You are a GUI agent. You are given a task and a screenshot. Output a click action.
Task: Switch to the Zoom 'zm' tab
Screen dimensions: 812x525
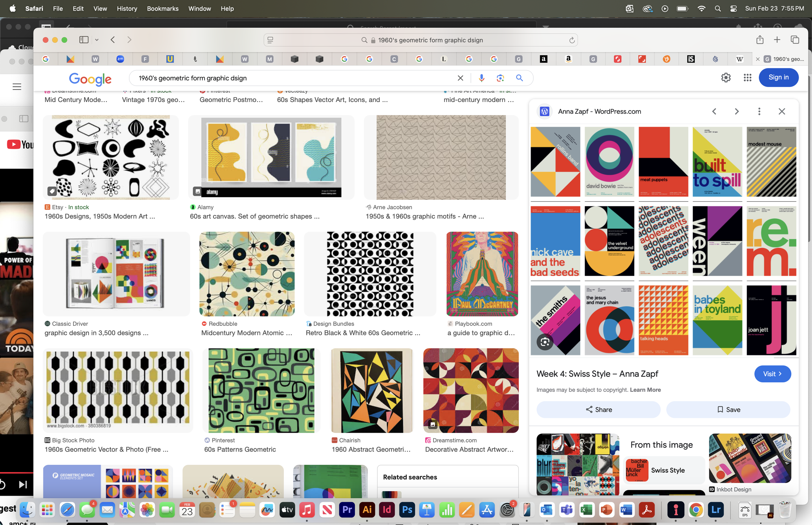pos(120,59)
